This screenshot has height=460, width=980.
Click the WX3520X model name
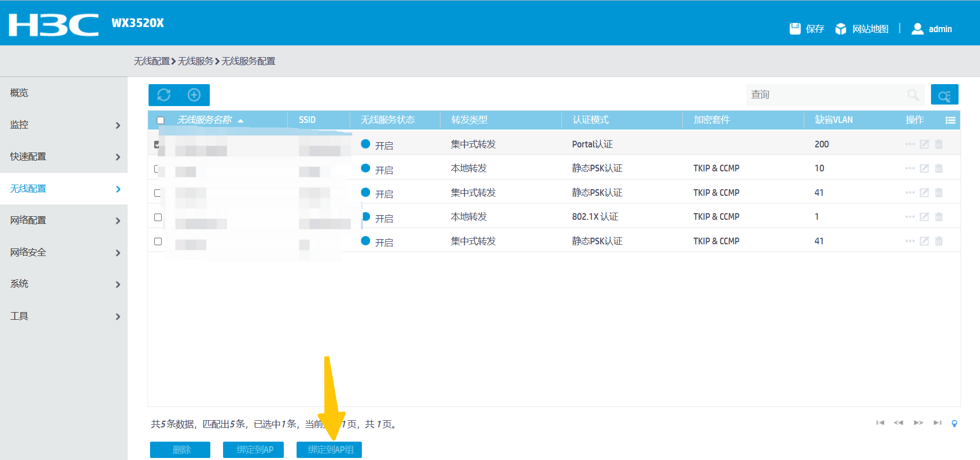click(138, 23)
